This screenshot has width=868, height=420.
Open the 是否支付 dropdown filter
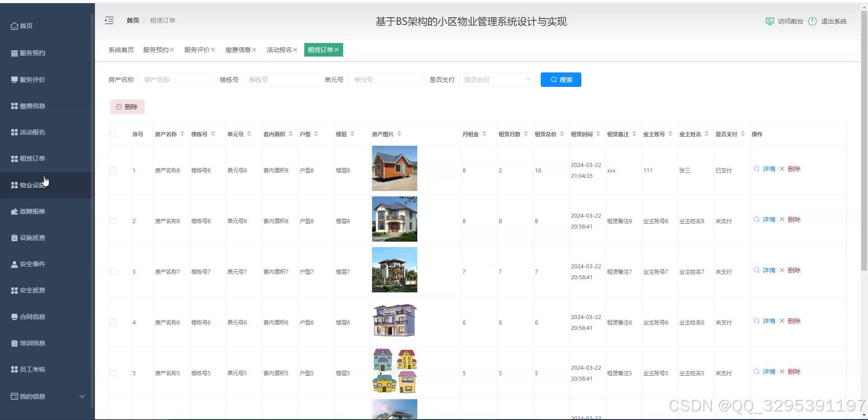497,79
